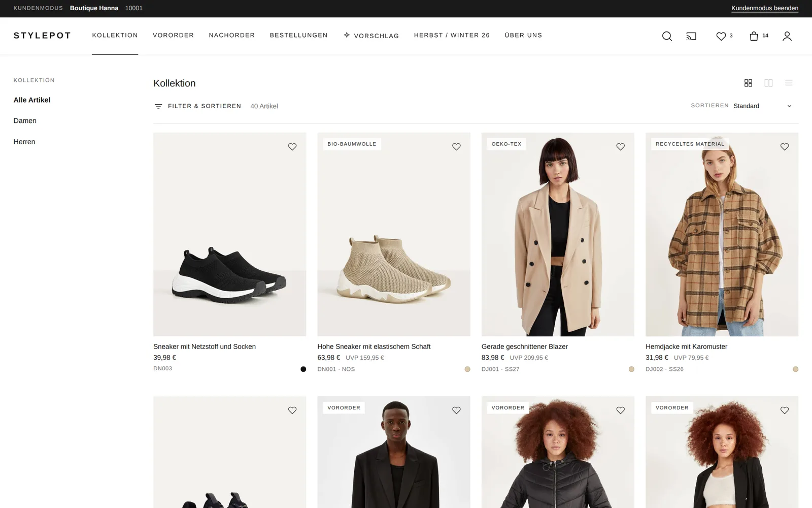The image size is (812, 508).
Task: Open Filter & Sortieren panel
Action: pyautogui.click(x=198, y=106)
